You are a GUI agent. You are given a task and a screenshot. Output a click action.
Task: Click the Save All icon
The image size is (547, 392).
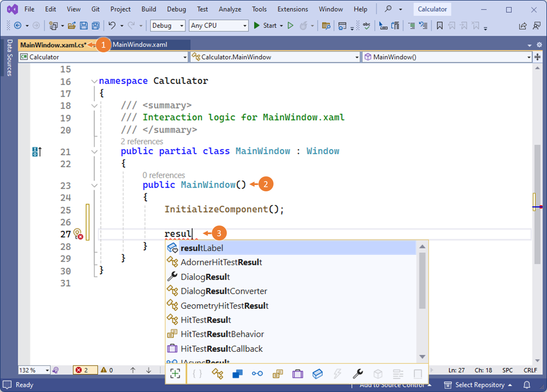point(95,25)
